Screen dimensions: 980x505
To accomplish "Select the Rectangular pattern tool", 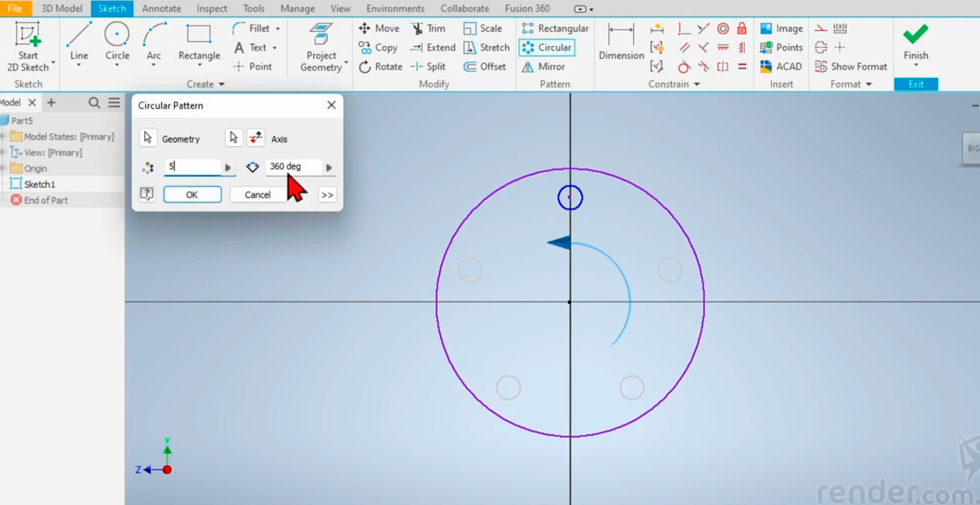I will [555, 29].
